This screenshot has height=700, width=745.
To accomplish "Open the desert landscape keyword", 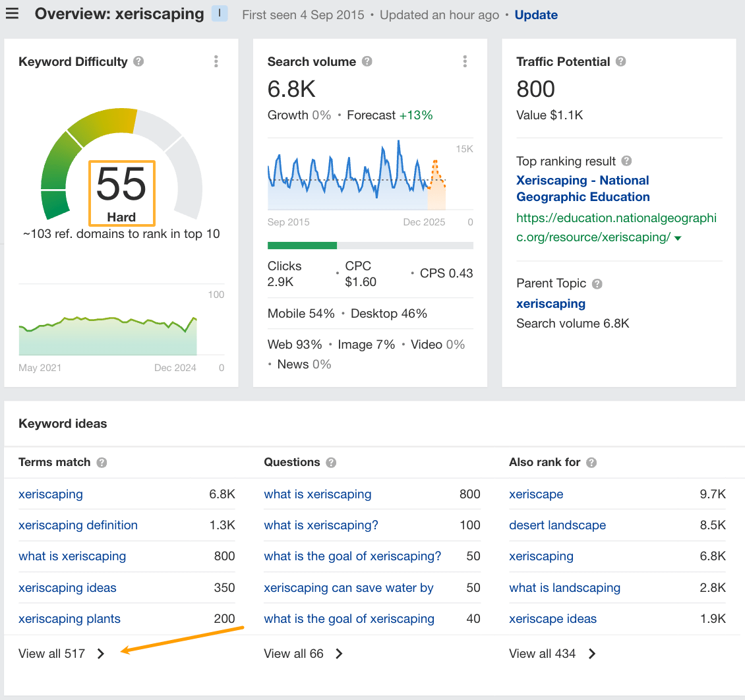I will click(557, 525).
